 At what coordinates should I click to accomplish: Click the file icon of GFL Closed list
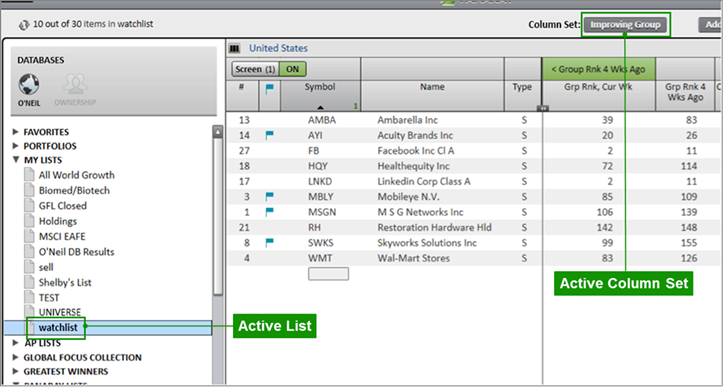[x=30, y=205]
